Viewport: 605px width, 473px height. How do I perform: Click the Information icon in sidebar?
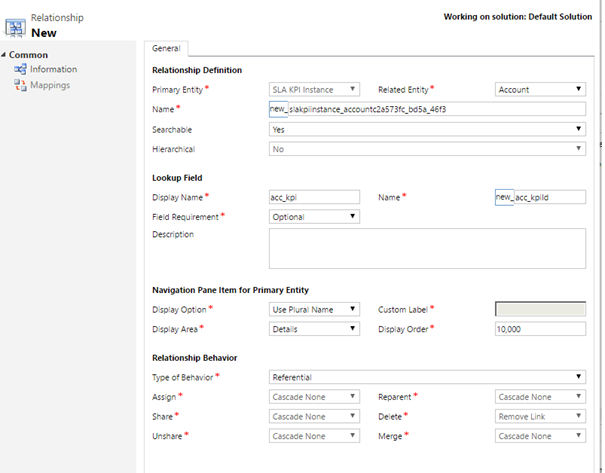21,69
